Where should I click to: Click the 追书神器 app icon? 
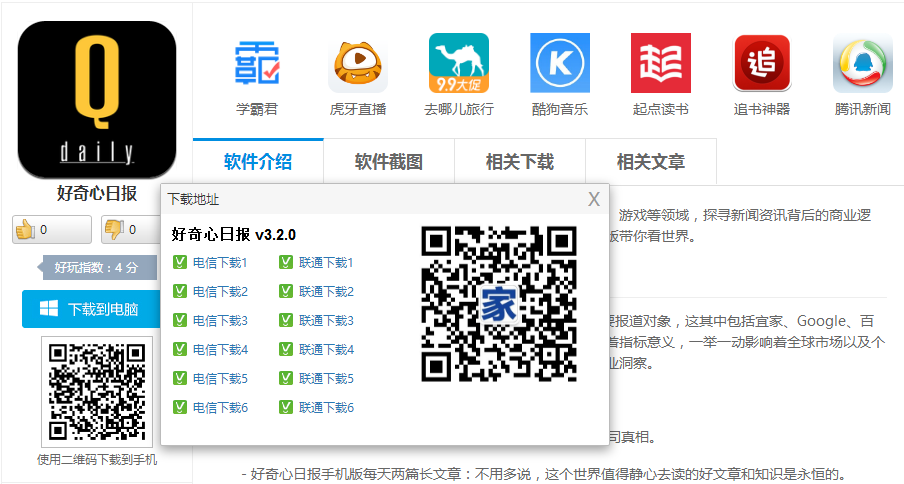762,63
